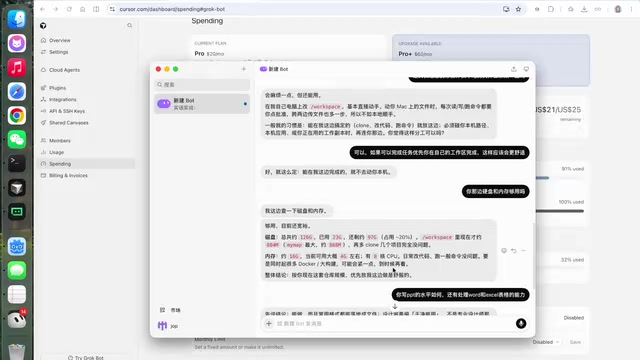Open Messages app from the Dock
Screen dimensions: 640x360
coord(17,270)
